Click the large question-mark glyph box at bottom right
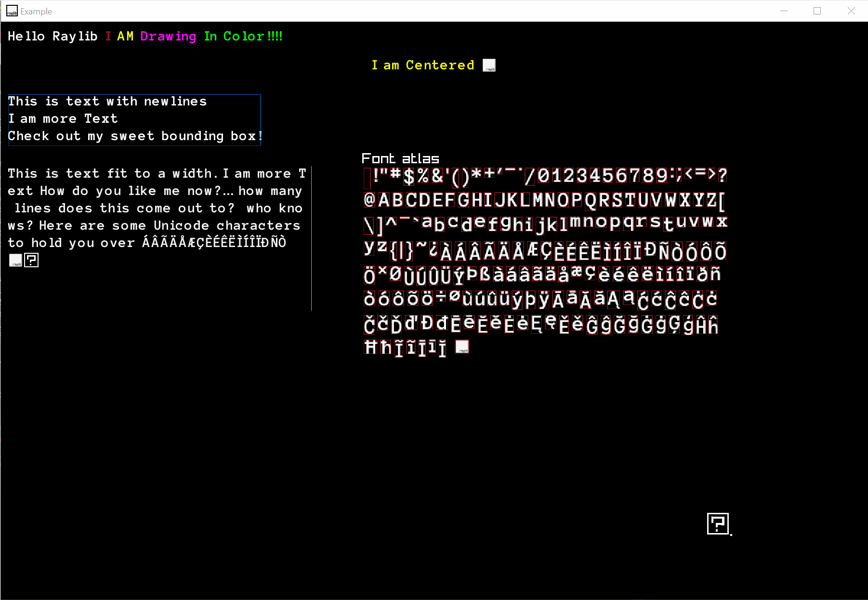The width and height of the screenshot is (868, 600). click(718, 523)
